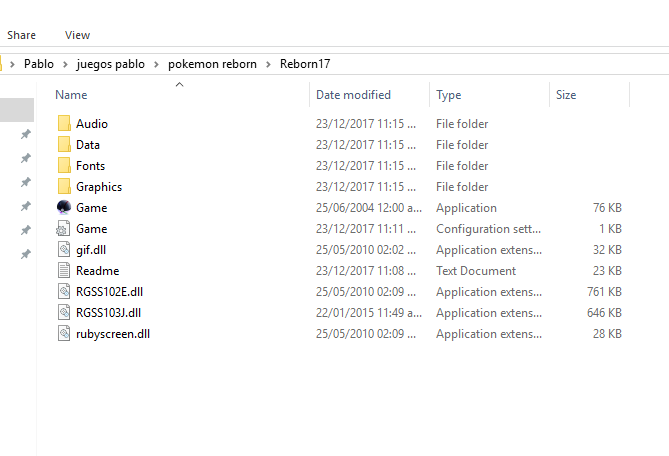
Task: Navigate to 'juegos pablo' in address bar
Action: (110, 64)
